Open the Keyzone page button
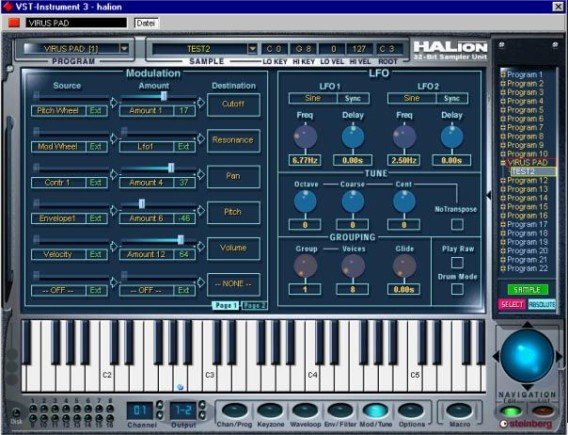Image resolution: width=568 pixels, height=435 pixels. pos(270,411)
